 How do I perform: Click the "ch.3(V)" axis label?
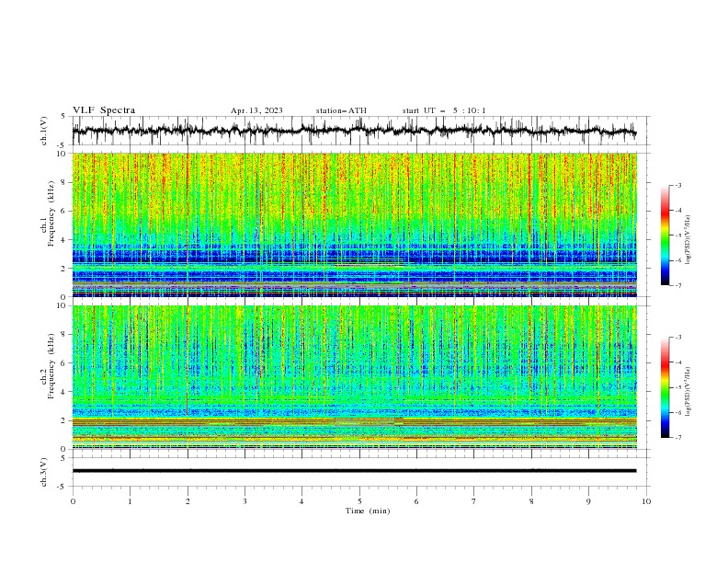tap(44, 472)
